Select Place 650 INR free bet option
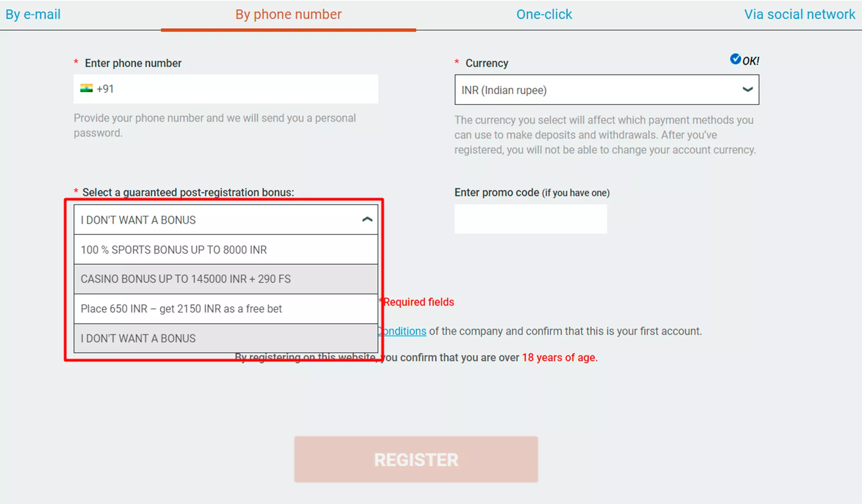The image size is (862, 504). 225,308
